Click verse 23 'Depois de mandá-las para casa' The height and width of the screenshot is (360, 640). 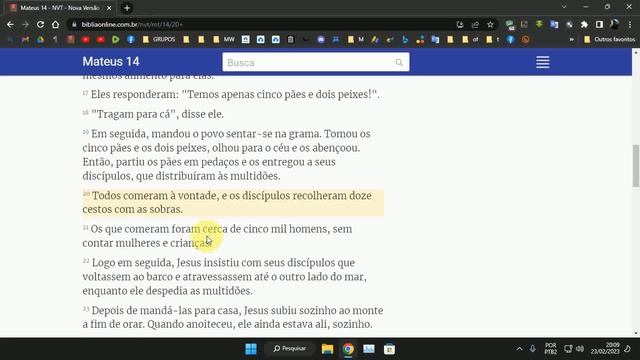point(233,317)
